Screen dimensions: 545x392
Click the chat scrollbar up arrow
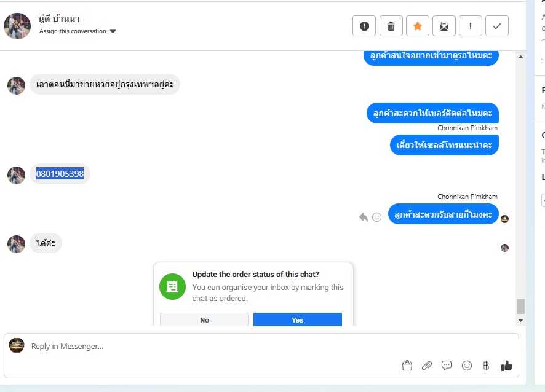click(520, 57)
